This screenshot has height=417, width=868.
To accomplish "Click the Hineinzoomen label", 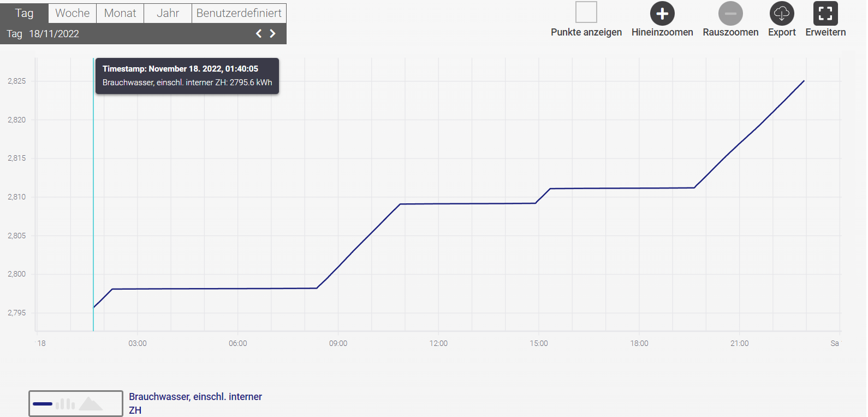I will tap(662, 32).
